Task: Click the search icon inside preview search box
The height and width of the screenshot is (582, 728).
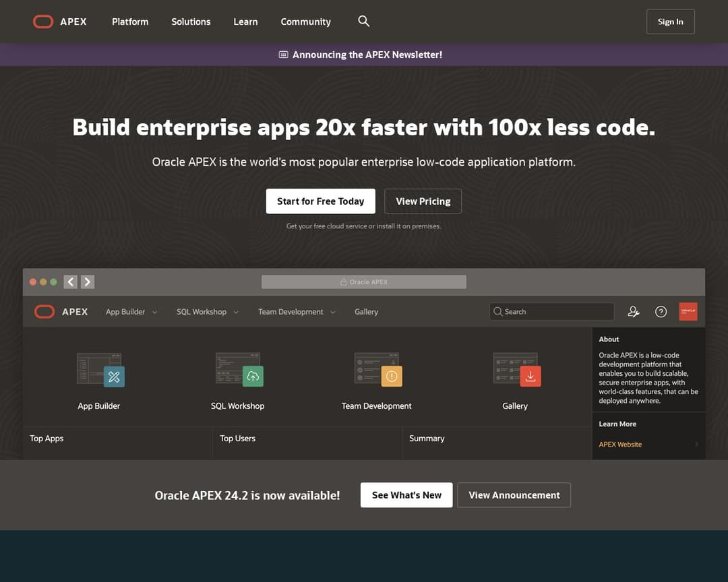Action: point(497,311)
